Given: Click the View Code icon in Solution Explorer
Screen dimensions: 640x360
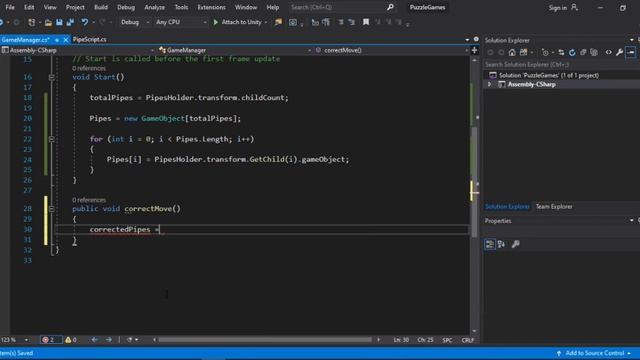Looking at the screenshot, I should (609, 53).
